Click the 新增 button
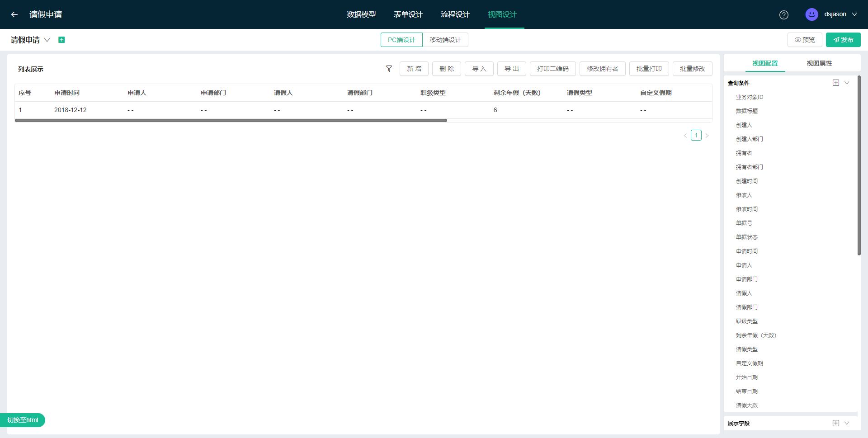Image resolution: width=868 pixels, height=438 pixels. [414, 69]
